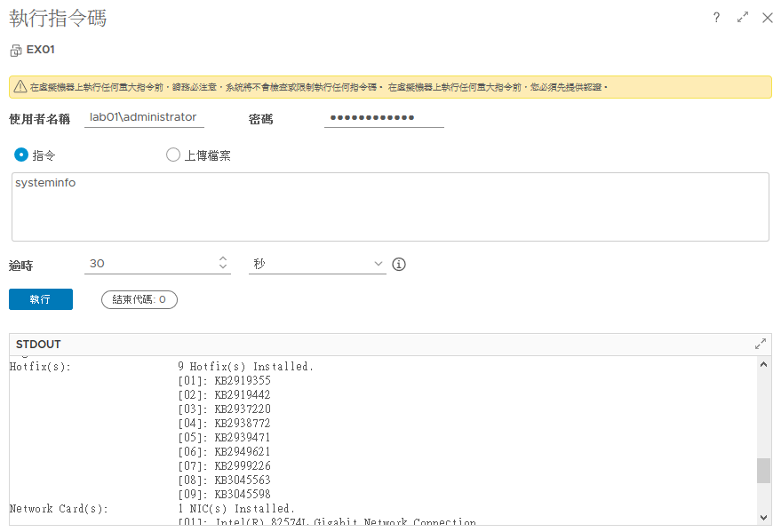Expand the STDOUT panel to full size

761,344
